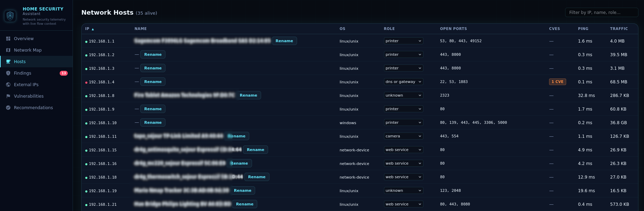Click the Home Security shield logo

tap(10, 16)
